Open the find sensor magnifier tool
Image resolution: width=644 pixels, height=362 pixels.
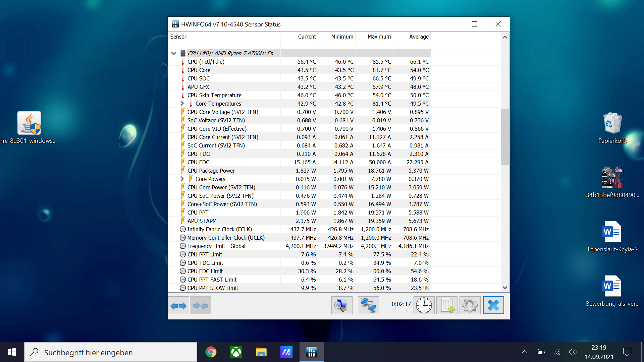pyautogui.click(x=342, y=305)
